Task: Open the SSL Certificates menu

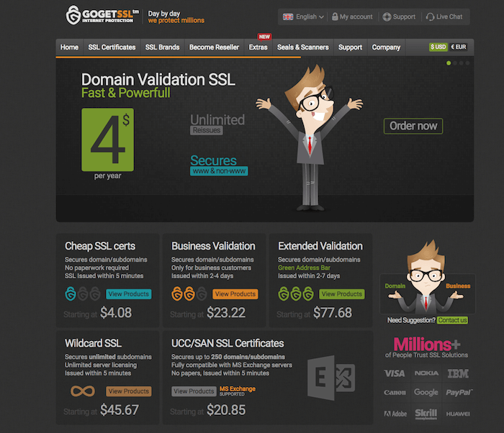Action: [112, 47]
